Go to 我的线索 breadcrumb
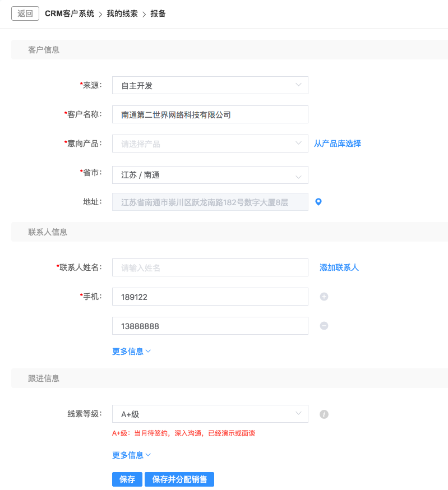Screen dimensions: 448x490 122,14
